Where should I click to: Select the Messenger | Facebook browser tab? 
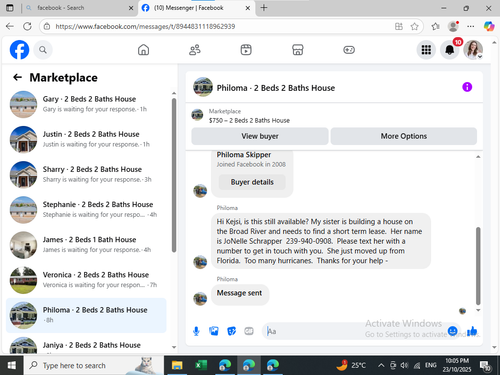point(189,8)
